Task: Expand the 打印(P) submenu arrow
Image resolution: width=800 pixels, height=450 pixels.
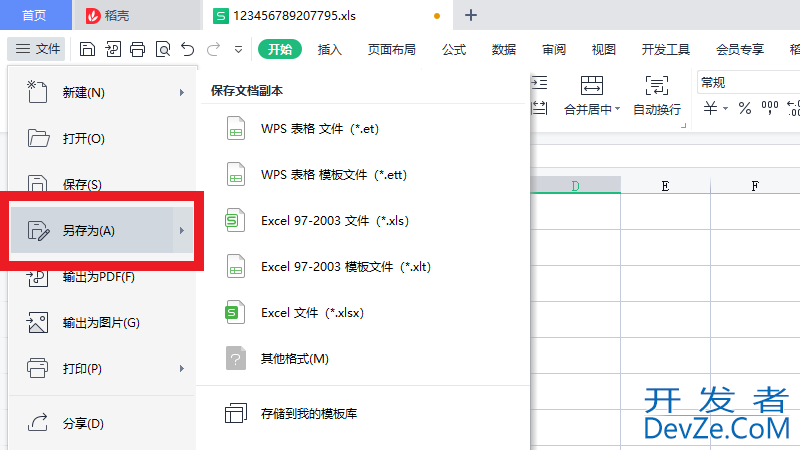Action: pyautogui.click(x=182, y=368)
